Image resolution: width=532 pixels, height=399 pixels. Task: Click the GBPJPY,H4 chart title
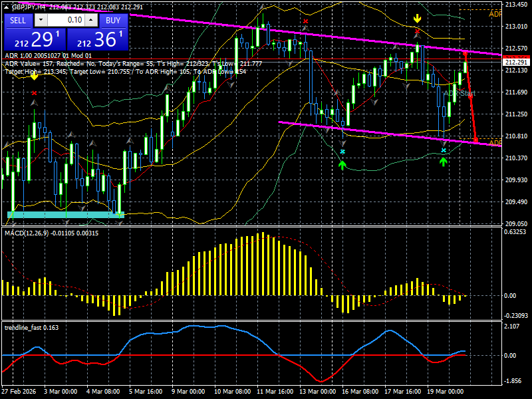click(29, 7)
